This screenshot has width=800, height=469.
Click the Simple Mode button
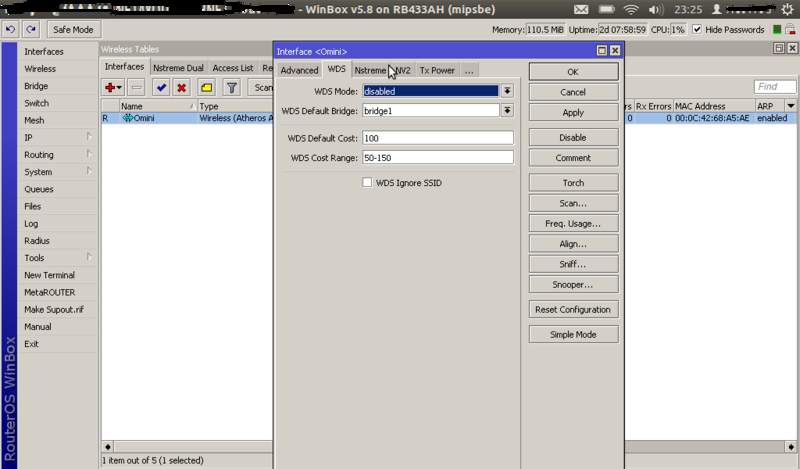click(573, 334)
